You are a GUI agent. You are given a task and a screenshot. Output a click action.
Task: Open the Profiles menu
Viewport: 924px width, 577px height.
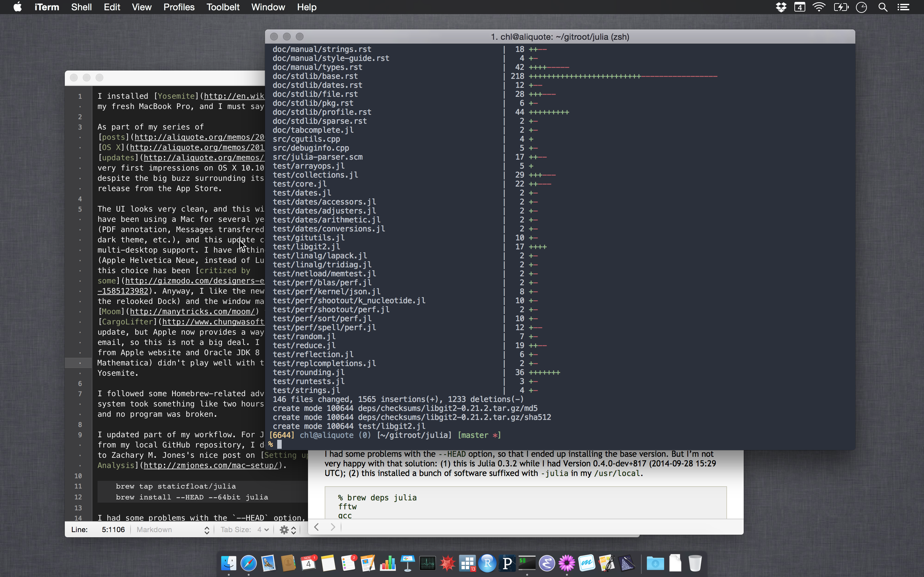(x=179, y=7)
